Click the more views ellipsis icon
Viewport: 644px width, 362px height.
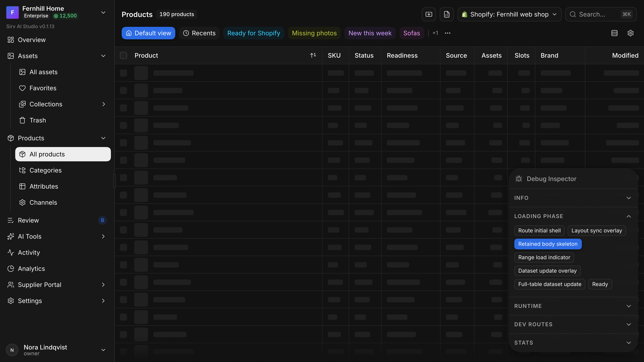[448, 33]
